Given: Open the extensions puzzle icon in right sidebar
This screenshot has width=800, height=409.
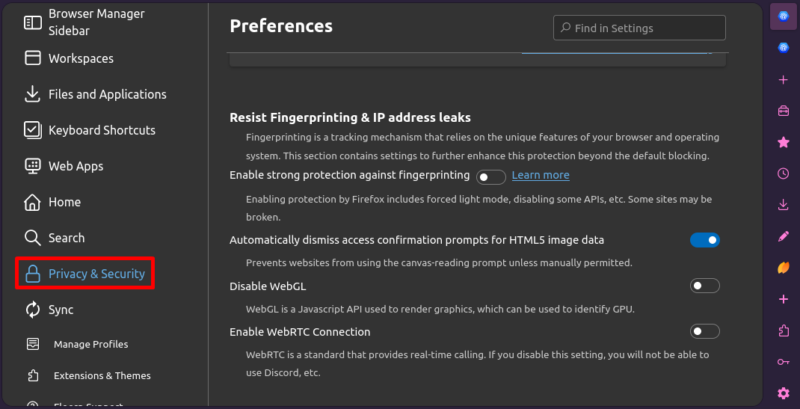Looking at the screenshot, I should [783, 330].
